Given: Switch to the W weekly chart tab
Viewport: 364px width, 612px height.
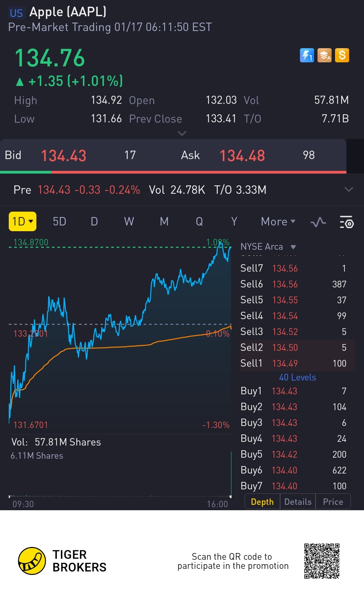Looking at the screenshot, I should click(x=129, y=221).
